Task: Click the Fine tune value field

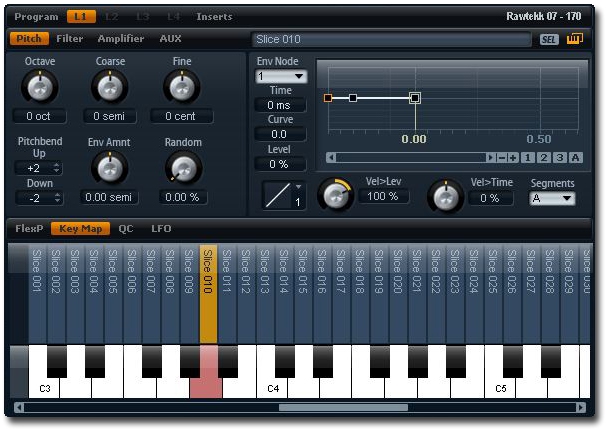Action: click(181, 117)
